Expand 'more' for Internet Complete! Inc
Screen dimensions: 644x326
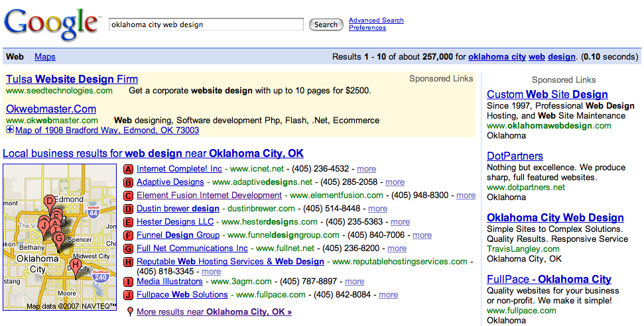tap(366, 169)
